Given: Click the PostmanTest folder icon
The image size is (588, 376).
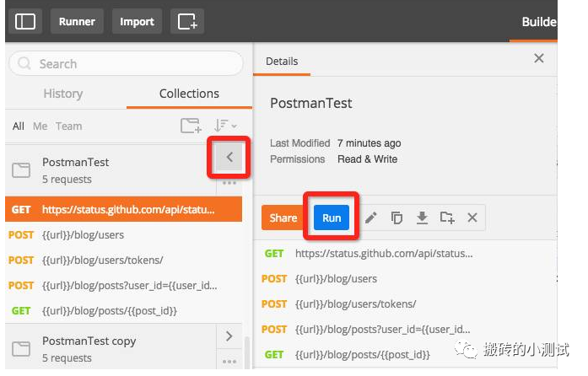Looking at the screenshot, I should tap(21, 170).
